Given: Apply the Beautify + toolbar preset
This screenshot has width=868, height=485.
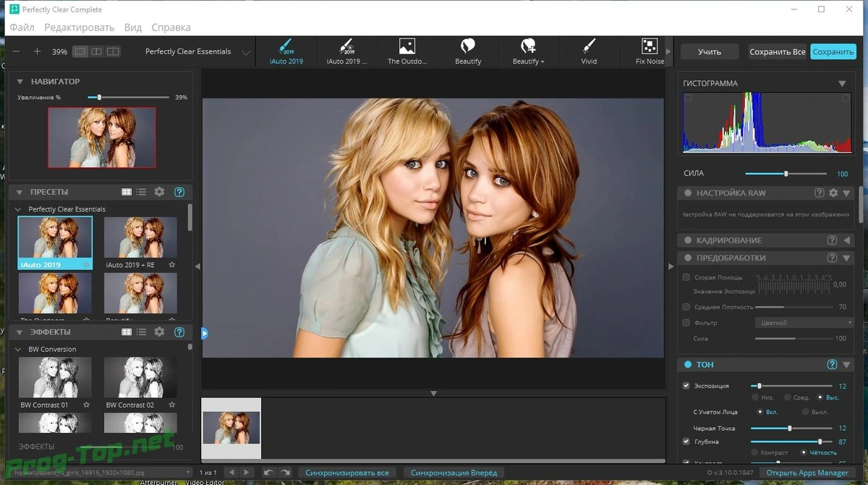Looking at the screenshot, I should click(x=528, y=51).
